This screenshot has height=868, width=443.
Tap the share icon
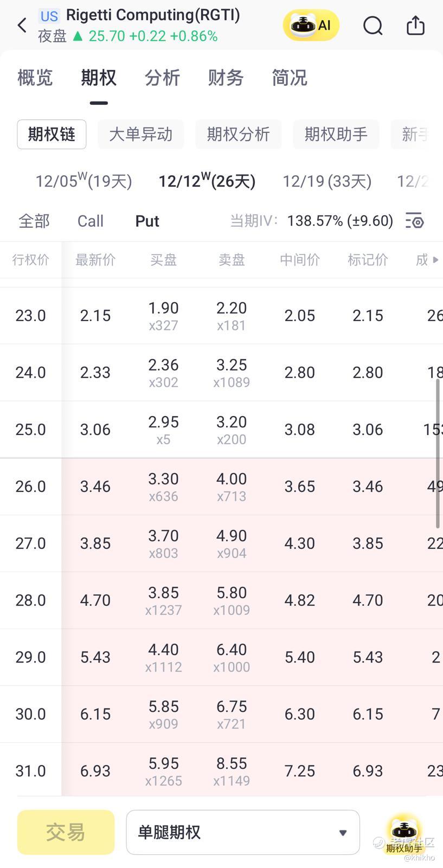[x=415, y=25]
